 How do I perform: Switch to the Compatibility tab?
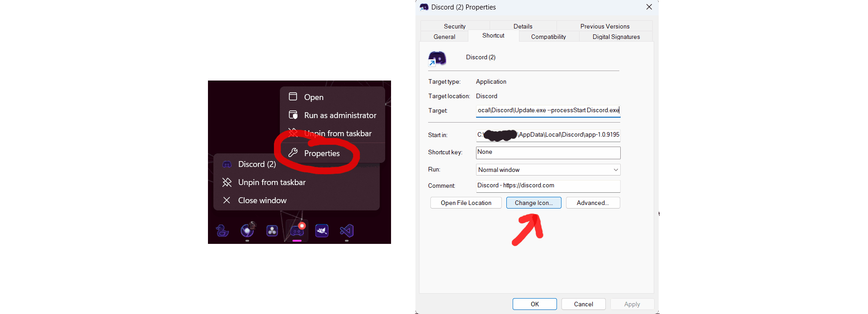[x=548, y=37]
